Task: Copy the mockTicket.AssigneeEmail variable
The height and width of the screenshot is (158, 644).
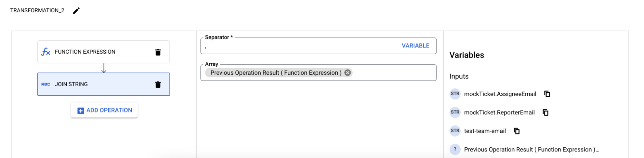Action: [x=547, y=94]
